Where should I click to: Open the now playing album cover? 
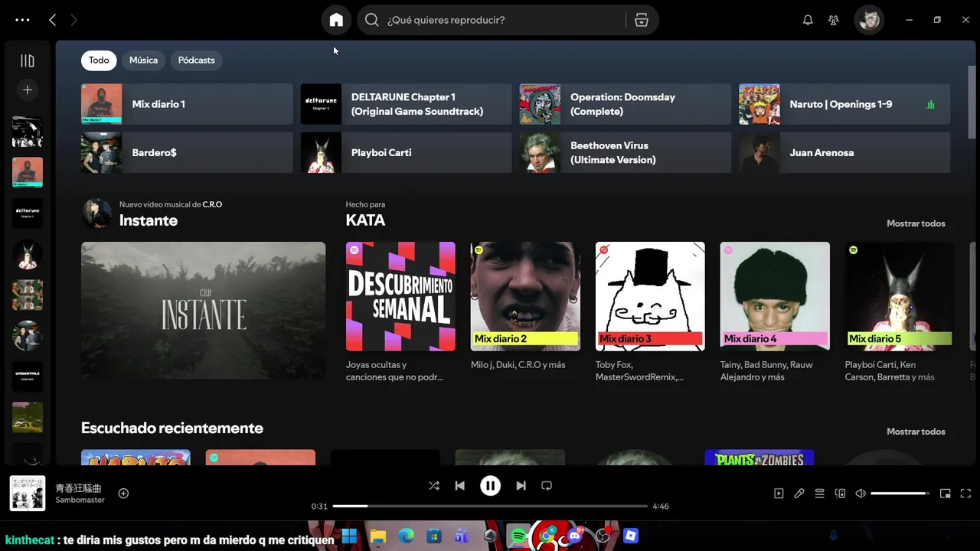coord(28,494)
